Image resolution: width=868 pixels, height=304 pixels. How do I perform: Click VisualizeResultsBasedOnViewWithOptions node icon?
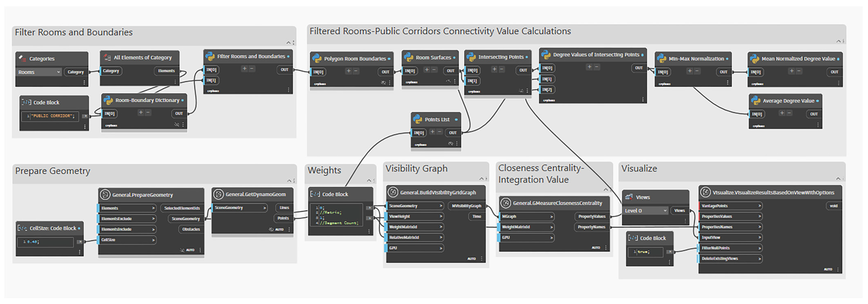705,193
